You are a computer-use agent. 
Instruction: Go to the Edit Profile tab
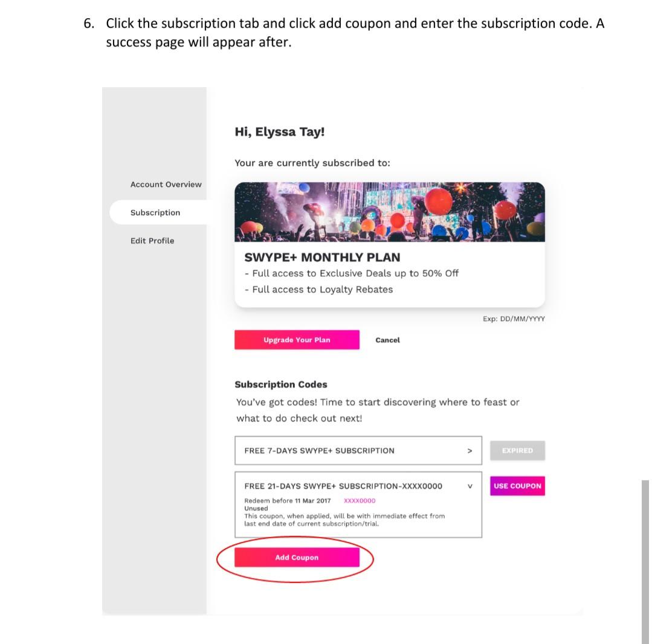tap(152, 241)
